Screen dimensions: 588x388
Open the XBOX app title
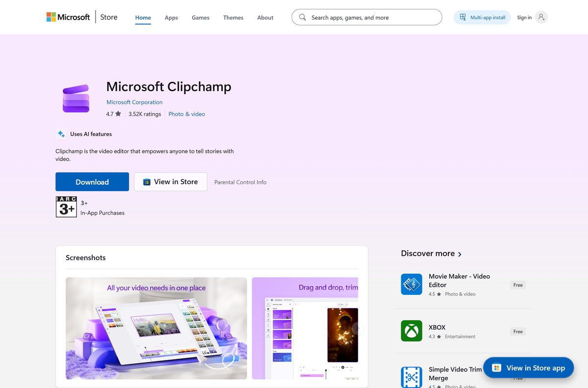tap(437, 327)
